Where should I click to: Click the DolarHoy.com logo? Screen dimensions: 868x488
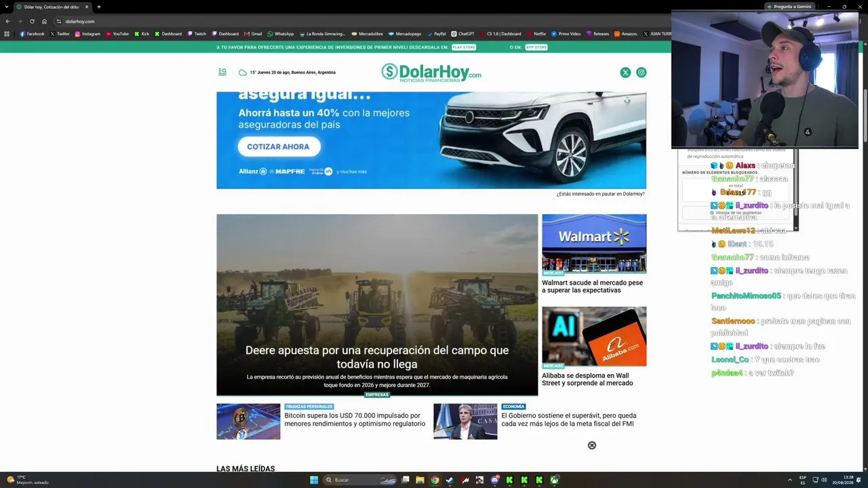click(x=431, y=73)
